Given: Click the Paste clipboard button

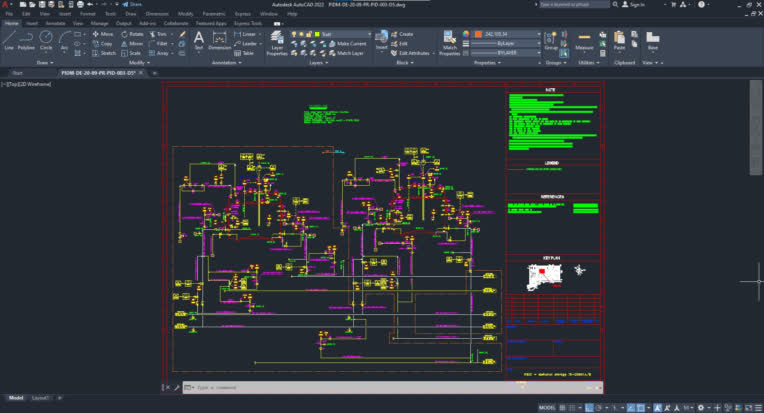Looking at the screenshot, I should click(619, 40).
